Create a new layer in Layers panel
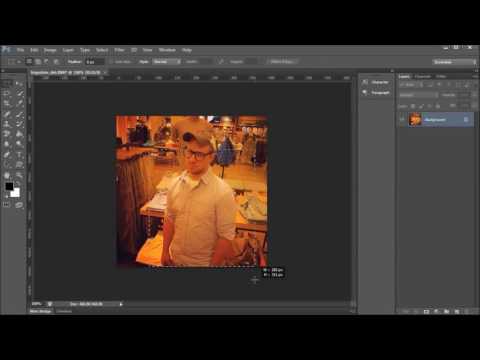This screenshot has height=360, width=480. coord(457,311)
